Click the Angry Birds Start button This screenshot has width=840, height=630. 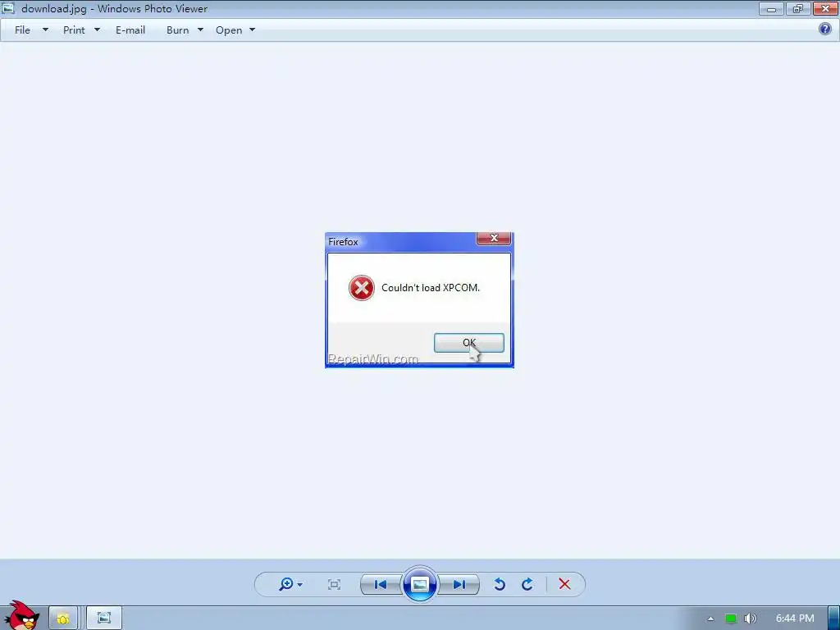21,615
